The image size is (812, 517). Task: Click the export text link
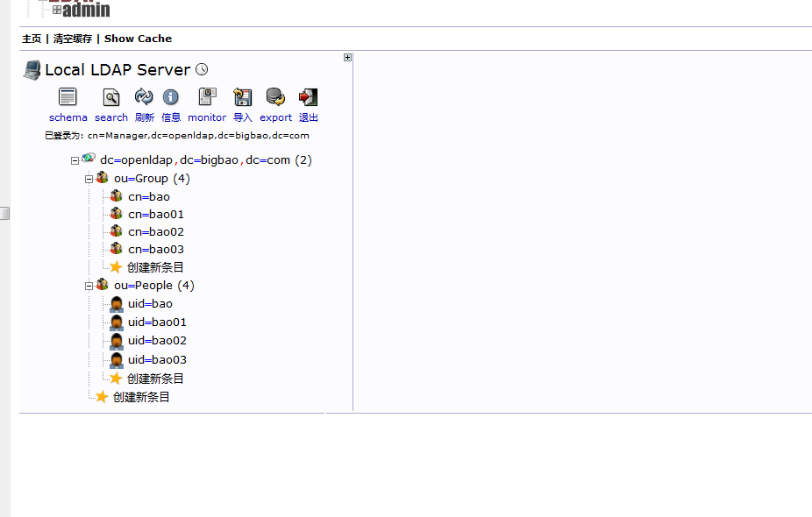[275, 117]
